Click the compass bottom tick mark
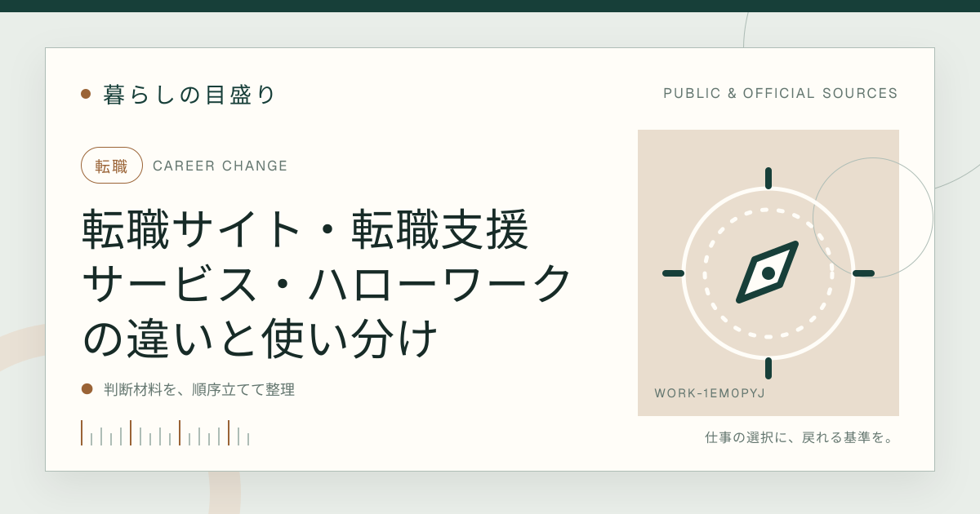Image resolution: width=980 pixels, height=514 pixels. (768, 368)
